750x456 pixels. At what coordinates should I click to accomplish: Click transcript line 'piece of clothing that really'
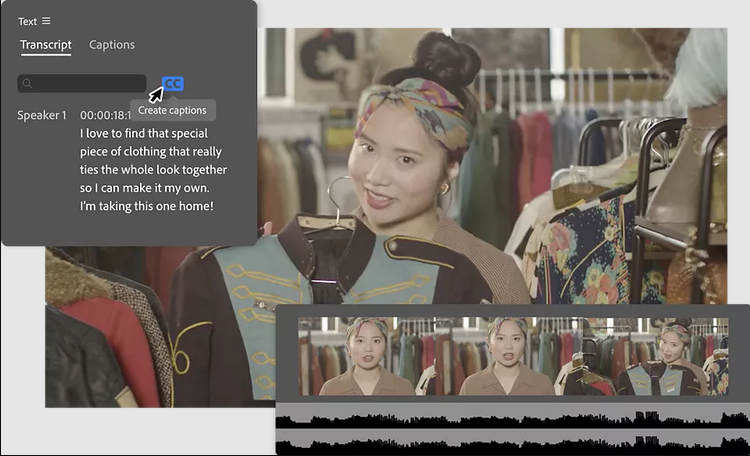151,151
